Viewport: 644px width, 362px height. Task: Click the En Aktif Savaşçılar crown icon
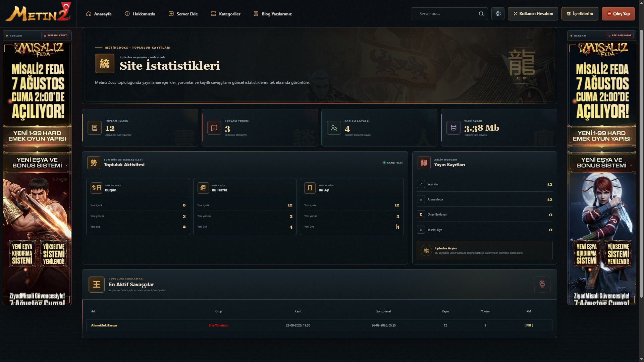[x=97, y=284]
